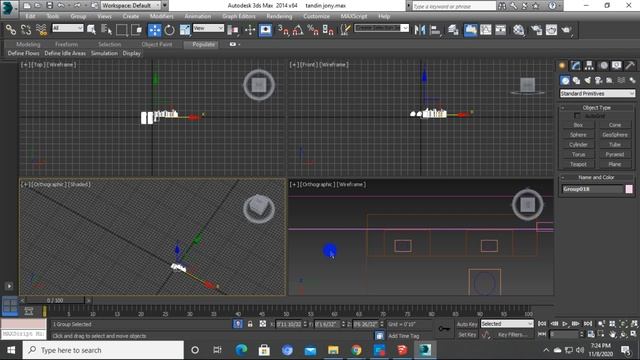
Task: Click the Sphere primitive button
Action: tap(578, 135)
